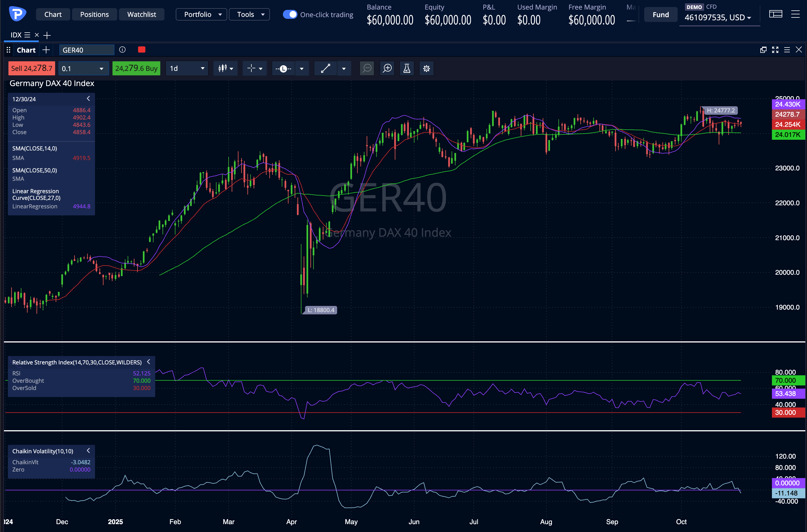Open the 1d timeframe dropdown
807x532 pixels.
(x=187, y=69)
